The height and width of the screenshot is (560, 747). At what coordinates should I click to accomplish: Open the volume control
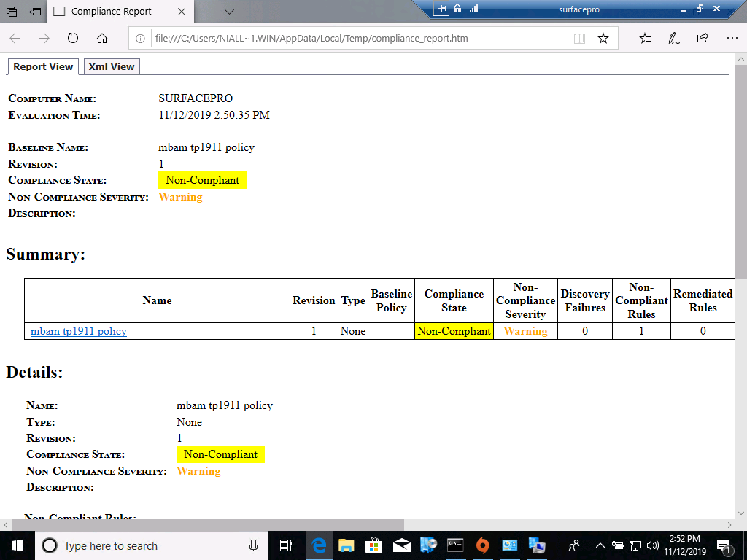(653, 545)
